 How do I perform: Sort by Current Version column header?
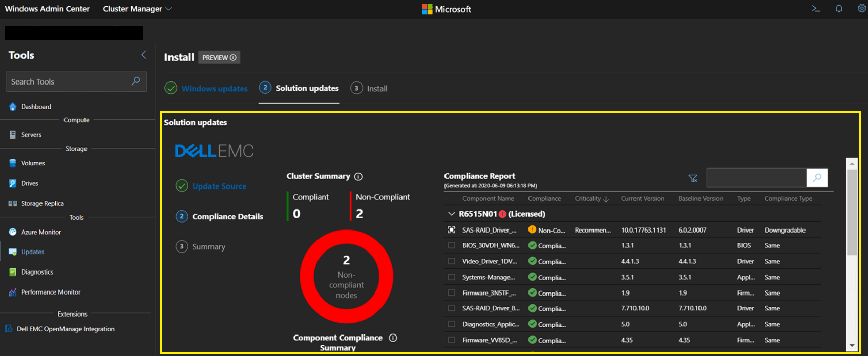643,199
